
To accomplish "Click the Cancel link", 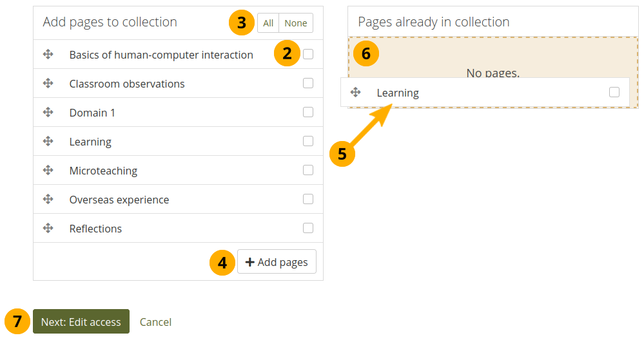I will [x=155, y=322].
